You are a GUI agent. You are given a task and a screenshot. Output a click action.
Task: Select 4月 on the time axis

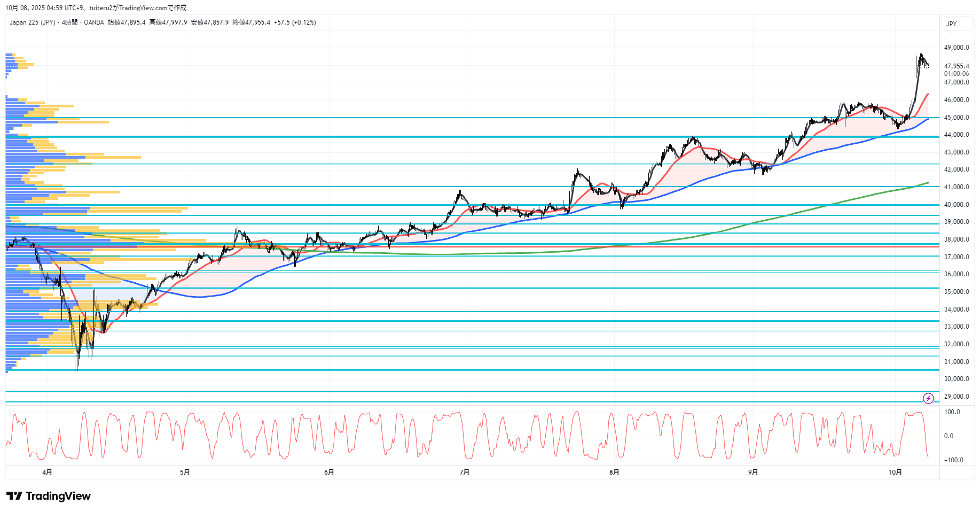pos(47,472)
